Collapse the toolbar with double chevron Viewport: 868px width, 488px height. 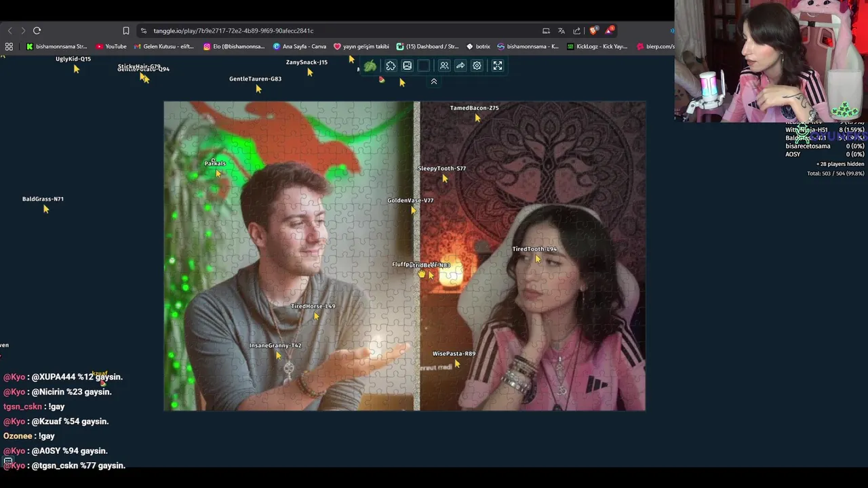tap(434, 81)
